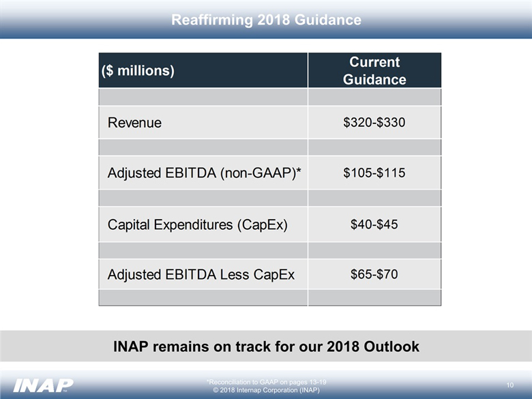Click the blank cell directly below $40-$45
532x399 pixels.
pyautogui.click(x=374, y=250)
